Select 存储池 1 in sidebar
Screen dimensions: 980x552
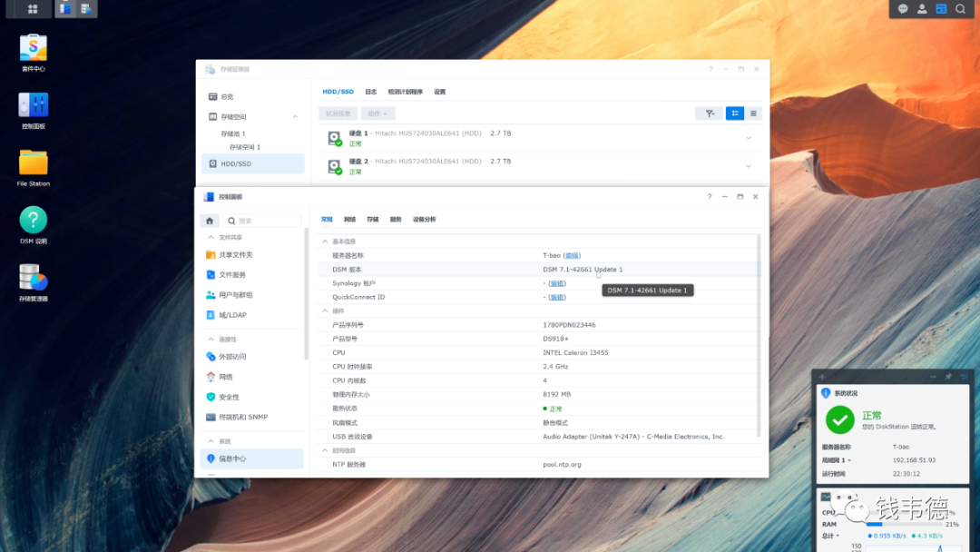[233, 133]
